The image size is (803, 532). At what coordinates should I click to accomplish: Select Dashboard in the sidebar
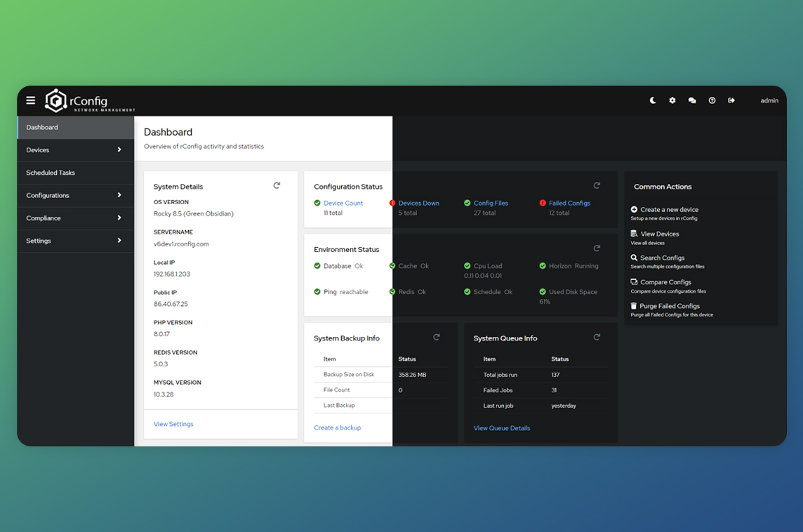click(76, 128)
